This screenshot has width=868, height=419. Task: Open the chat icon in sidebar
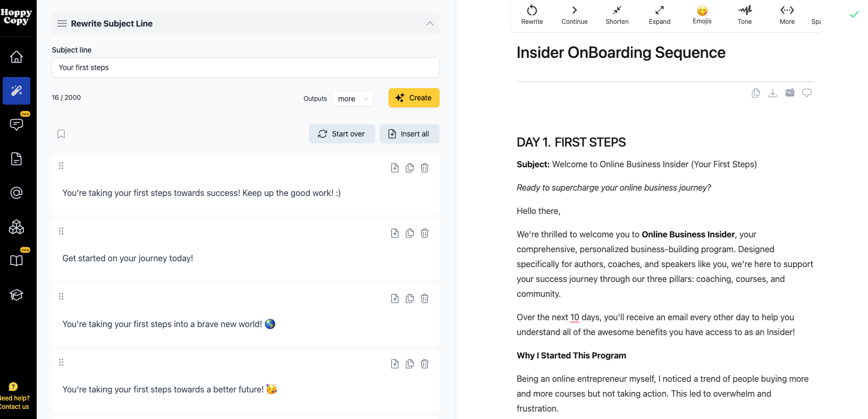pyautogui.click(x=16, y=125)
